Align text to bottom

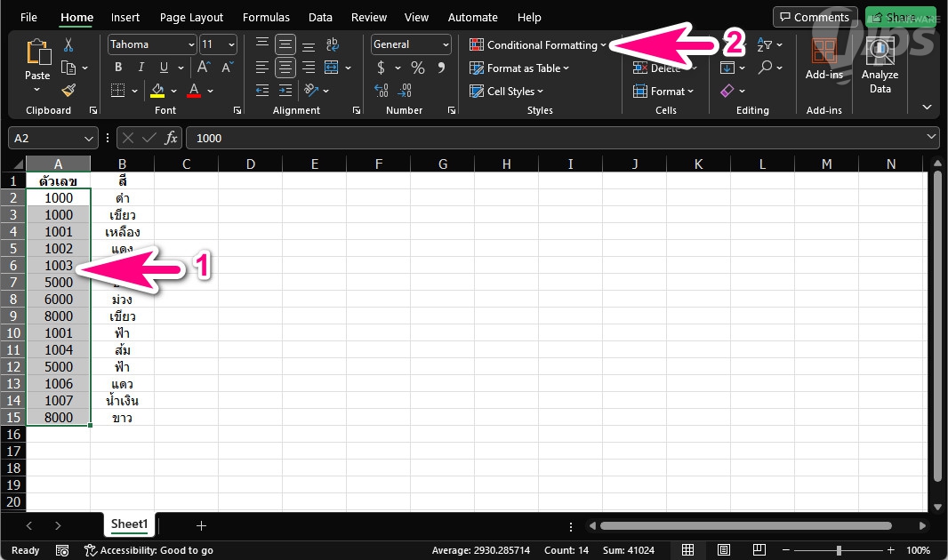click(309, 44)
